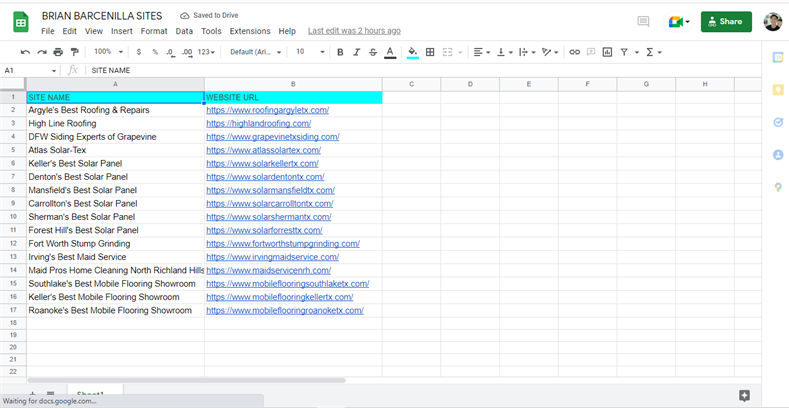Open the Data menu
Image resolution: width=789 pixels, height=408 pixels.
click(184, 31)
